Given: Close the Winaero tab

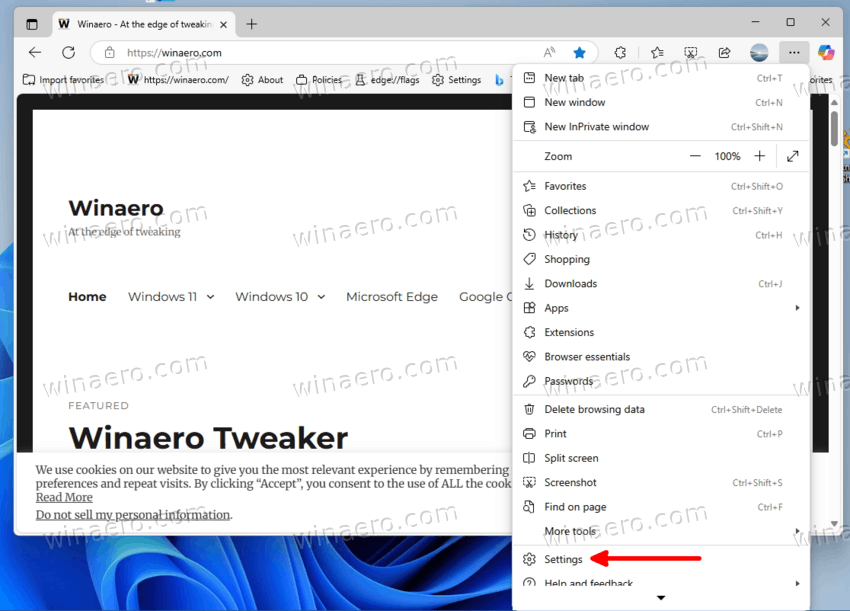Looking at the screenshot, I should coord(223,24).
